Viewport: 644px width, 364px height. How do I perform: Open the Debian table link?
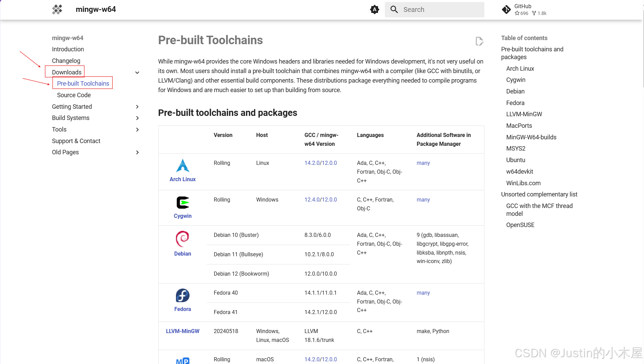point(183,254)
